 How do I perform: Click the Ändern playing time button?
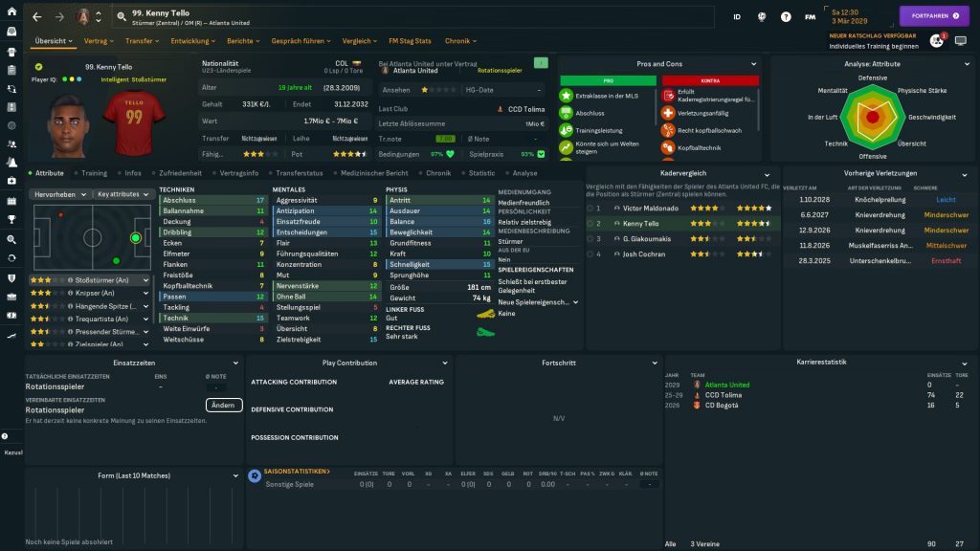pyautogui.click(x=223, y=405)
